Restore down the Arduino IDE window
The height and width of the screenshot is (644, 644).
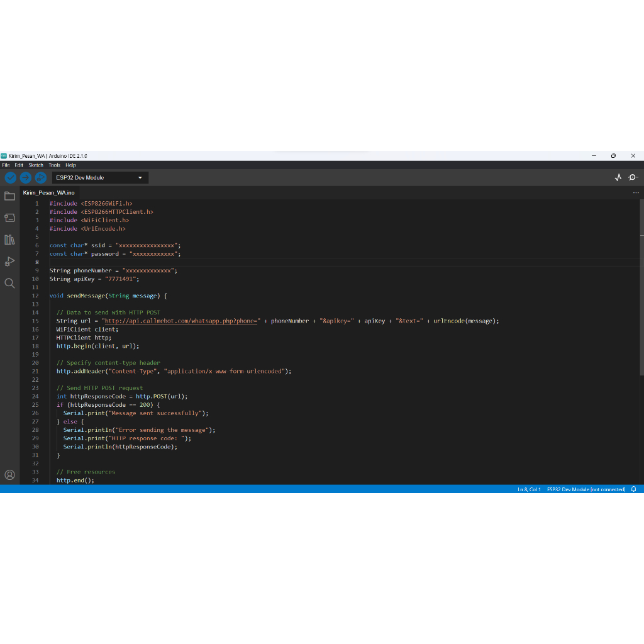coord(613,156)
